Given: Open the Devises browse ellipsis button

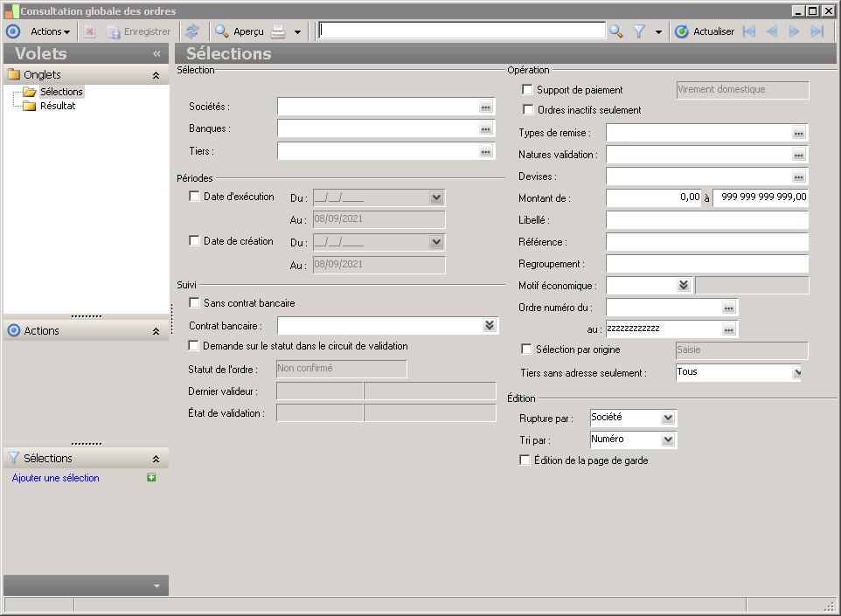Looking at the screenshot, I should [x=798, y=176].
